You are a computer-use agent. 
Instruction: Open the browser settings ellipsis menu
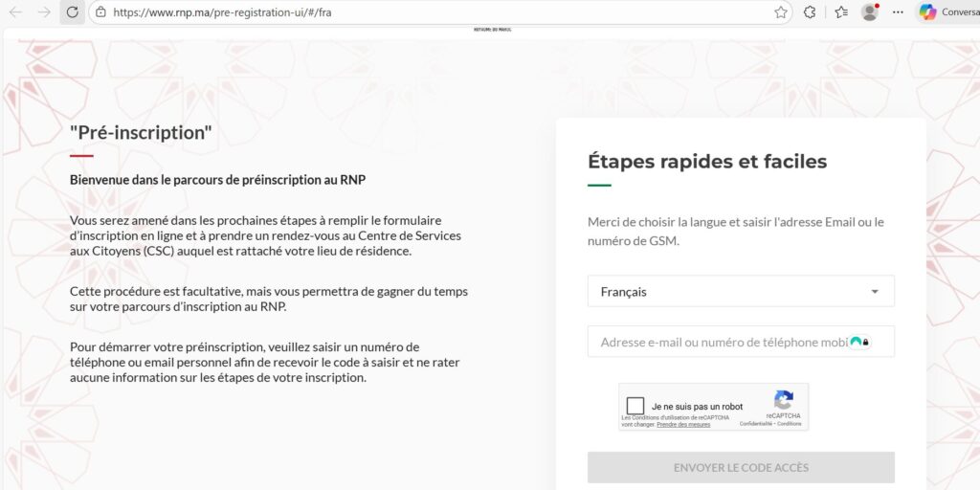tap(898, 12)
